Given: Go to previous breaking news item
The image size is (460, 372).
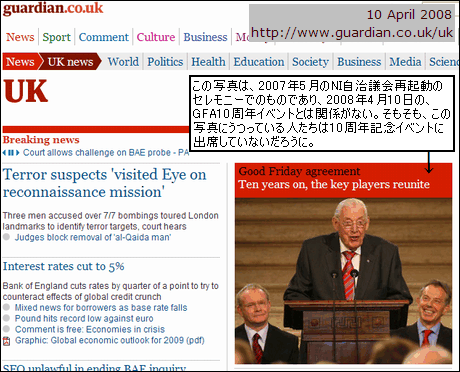Looking at the screenshot, I should (x=5, y=153).
